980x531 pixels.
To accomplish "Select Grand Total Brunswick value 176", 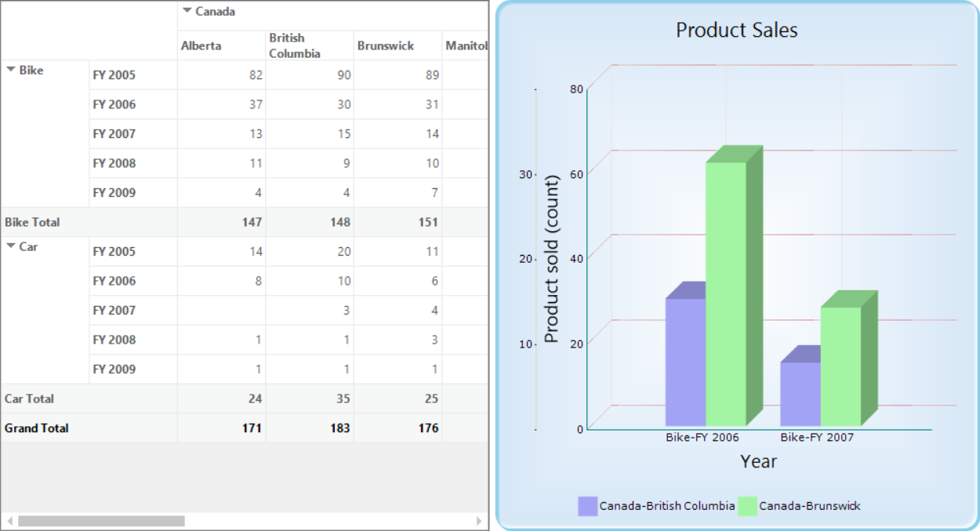I will click(397, 428).
